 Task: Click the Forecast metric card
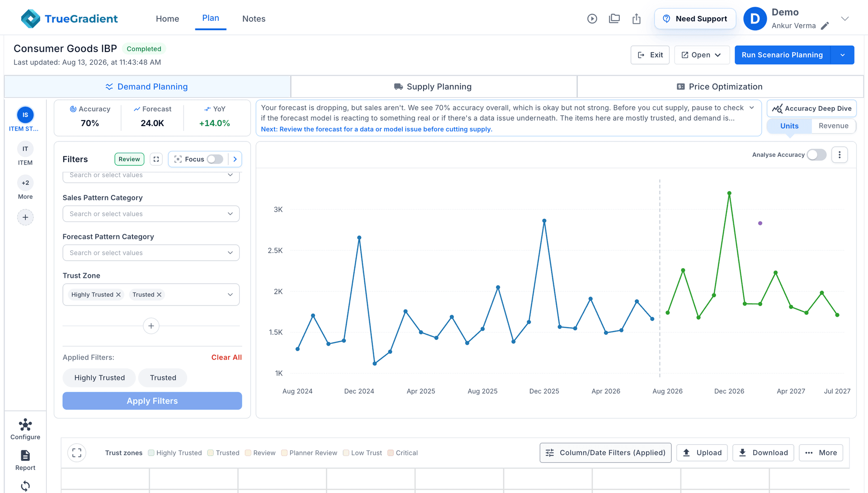[x=152, y=117]
